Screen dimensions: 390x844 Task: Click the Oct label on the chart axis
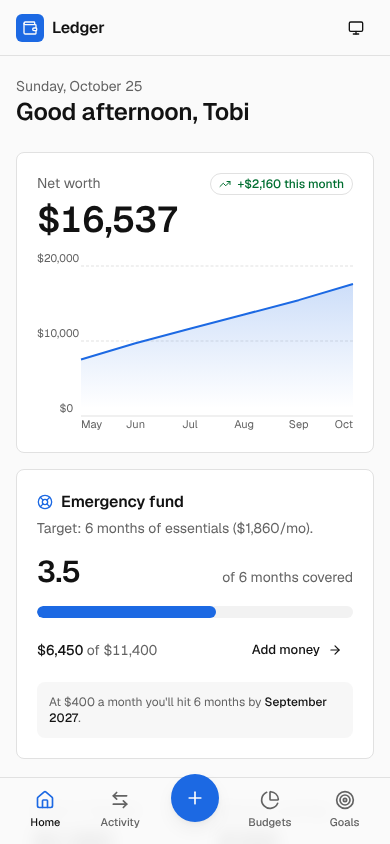(x=344, y=424)
